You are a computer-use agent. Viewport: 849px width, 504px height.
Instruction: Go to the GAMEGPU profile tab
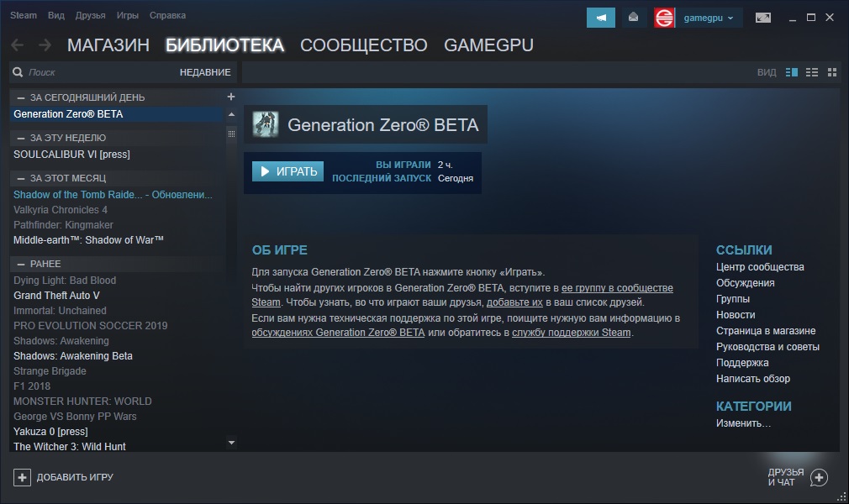coord(489,45)
